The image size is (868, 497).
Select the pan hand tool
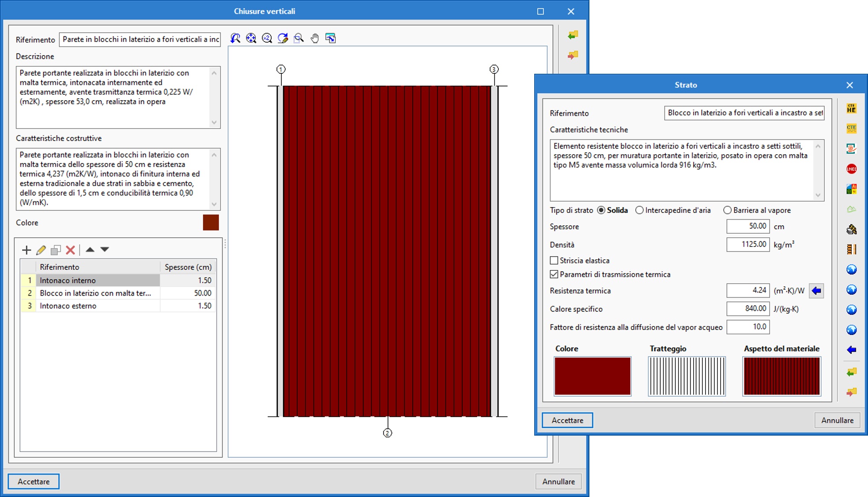click(x=315, y=38)
